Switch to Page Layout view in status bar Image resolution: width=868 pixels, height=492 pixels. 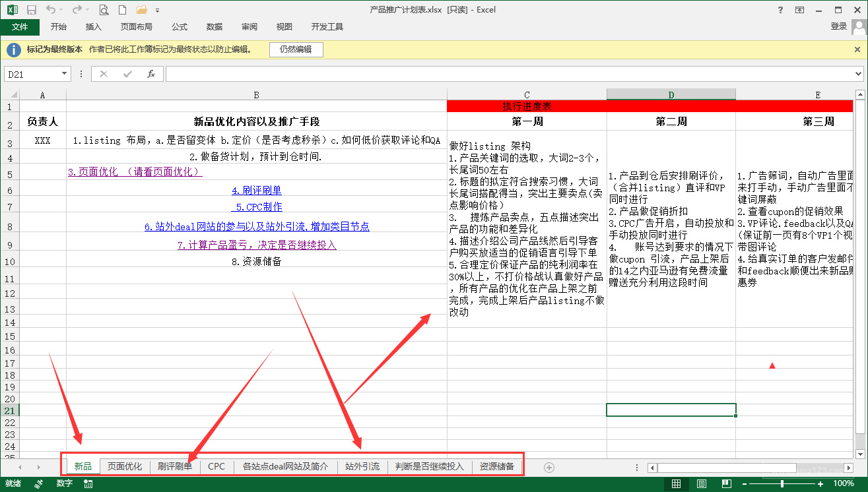coord(702,484)
